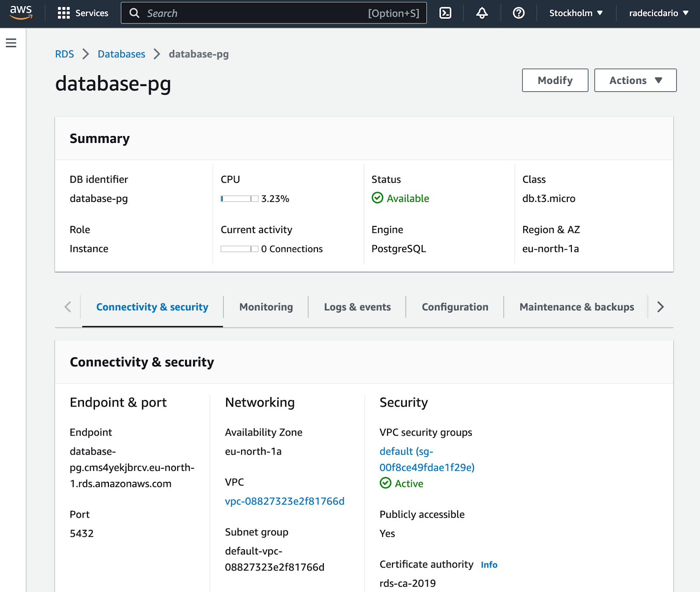Click the green Available status check icon
The height and width of the screenshot is (592, 700).
377,198
